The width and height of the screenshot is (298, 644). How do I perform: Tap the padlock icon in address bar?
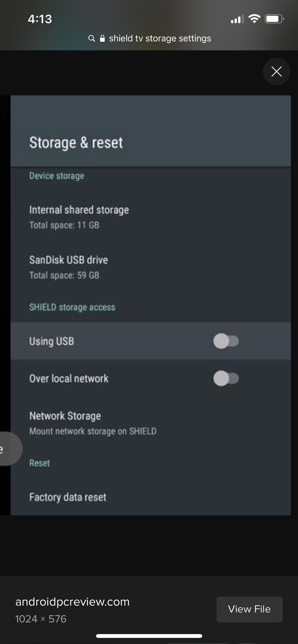click(102, 38)
